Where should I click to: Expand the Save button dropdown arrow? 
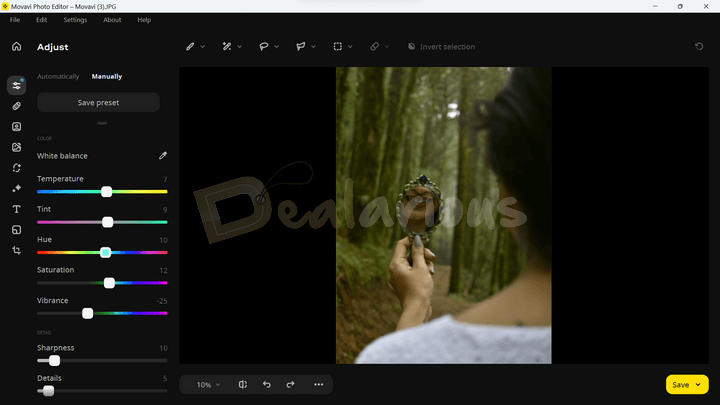(x=698, y=385)
